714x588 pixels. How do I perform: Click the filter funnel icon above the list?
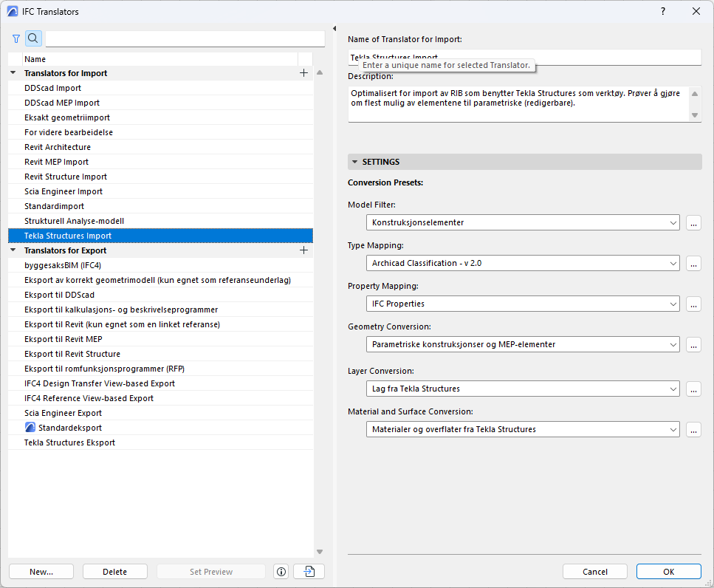tap(16, 39)
